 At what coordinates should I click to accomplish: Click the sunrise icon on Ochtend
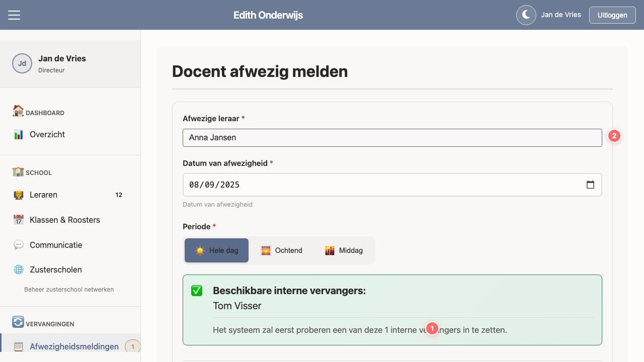(266, 250)
